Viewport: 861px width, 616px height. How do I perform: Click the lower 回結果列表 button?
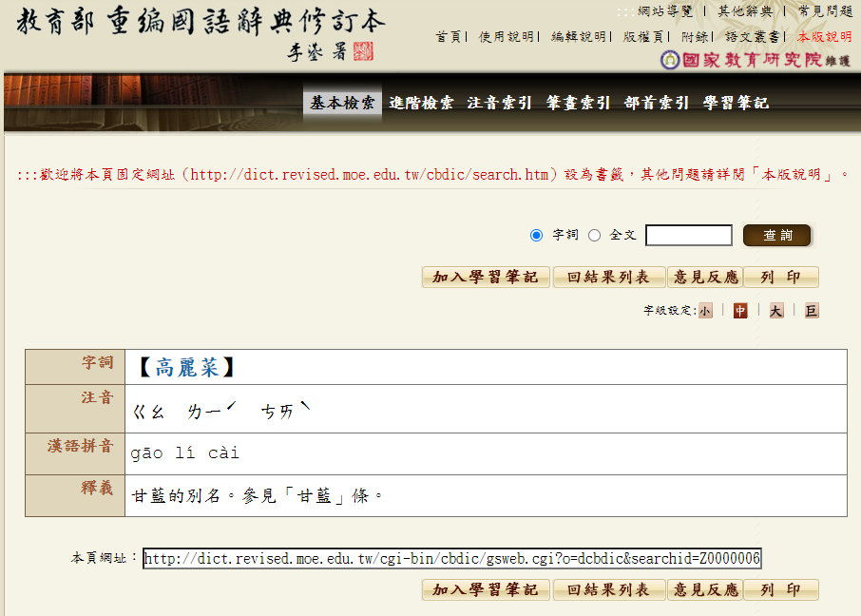[609, 589]
